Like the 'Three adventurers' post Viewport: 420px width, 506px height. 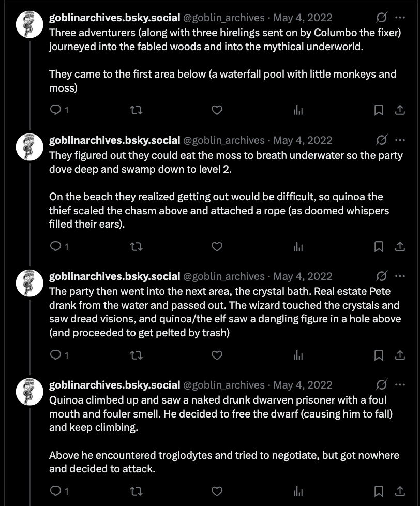[x=217, y=110]
